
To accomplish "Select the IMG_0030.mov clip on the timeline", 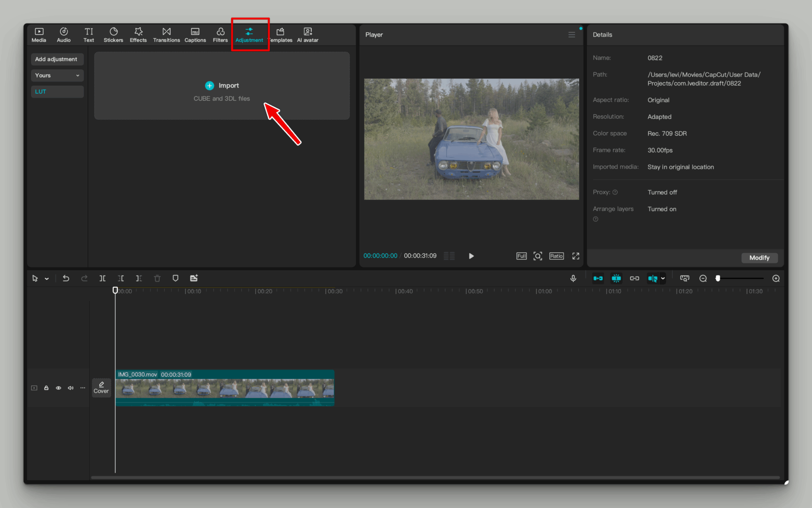I will (x=224, y=388).
